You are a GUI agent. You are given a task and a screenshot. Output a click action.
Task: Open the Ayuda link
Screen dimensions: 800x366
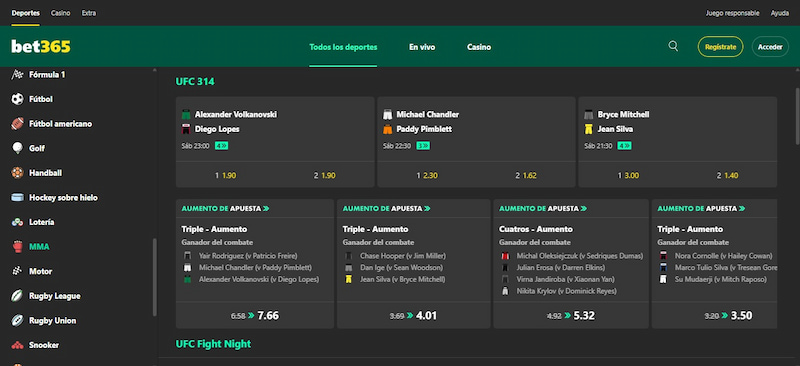click(x=780, y=13)
